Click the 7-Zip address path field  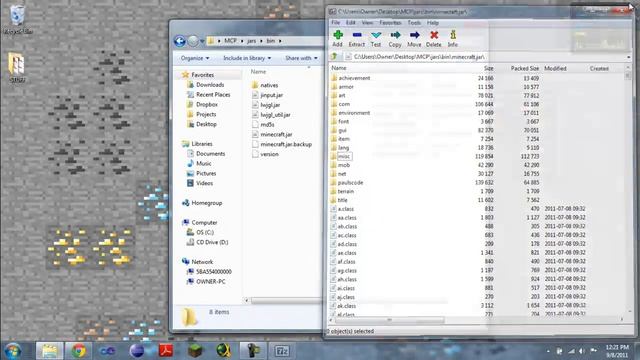point(486,57)
